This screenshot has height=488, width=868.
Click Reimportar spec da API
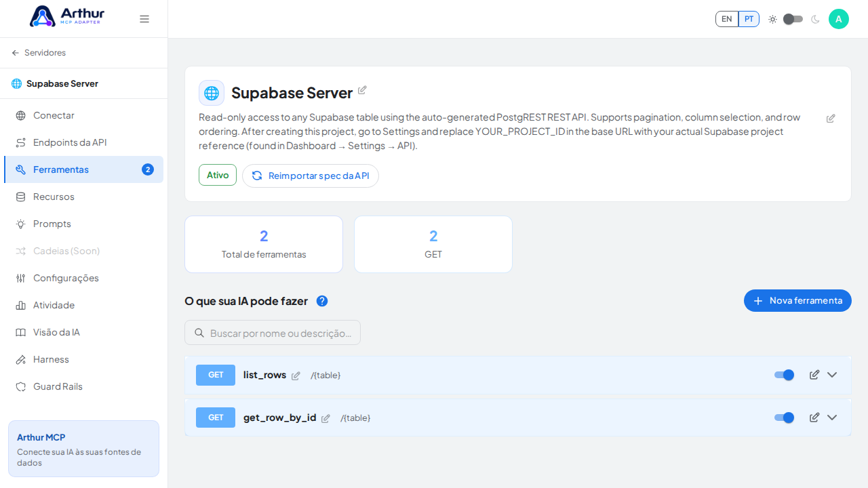click(311, 176)
